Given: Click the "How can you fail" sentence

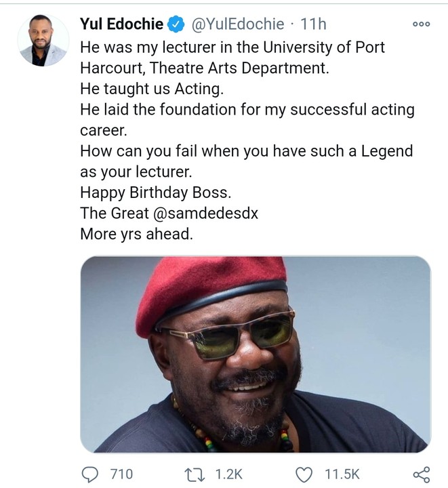Looking at the screenshot, I should tap(246, 150).
